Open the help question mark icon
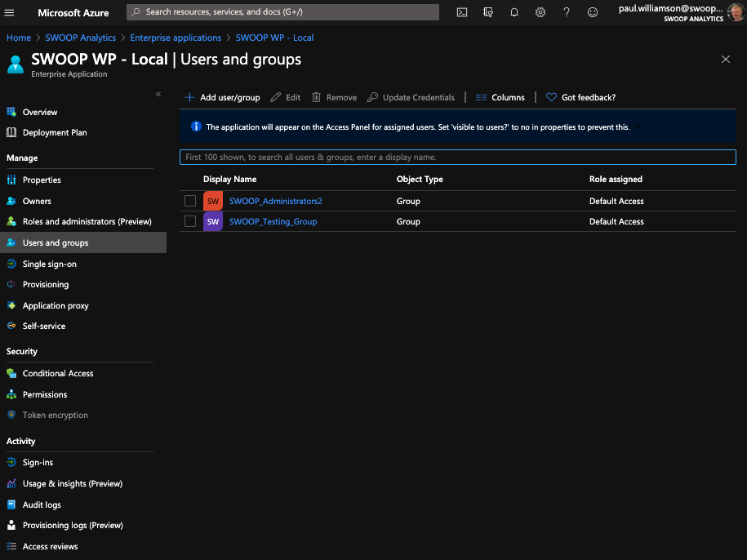Image resolution: width=747 pixels, height=560 pixels. click(566, 12)
